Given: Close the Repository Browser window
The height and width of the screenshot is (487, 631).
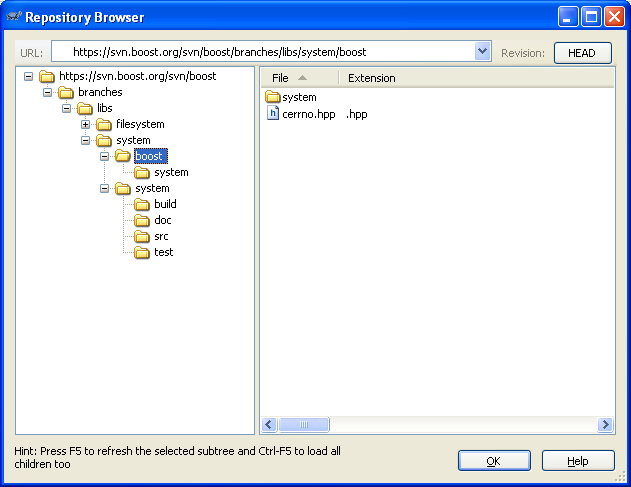Looking at the screenshot, I should [615, 17].
